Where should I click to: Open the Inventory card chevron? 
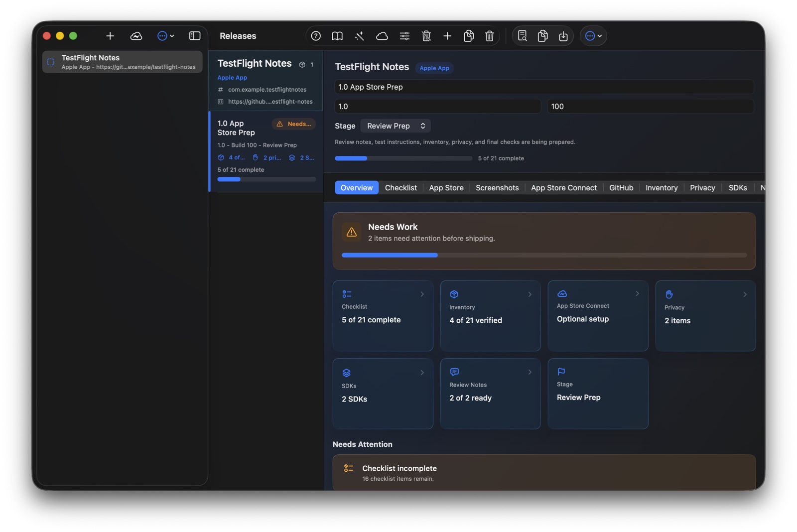pyautogui.click(x=530, y=294)
